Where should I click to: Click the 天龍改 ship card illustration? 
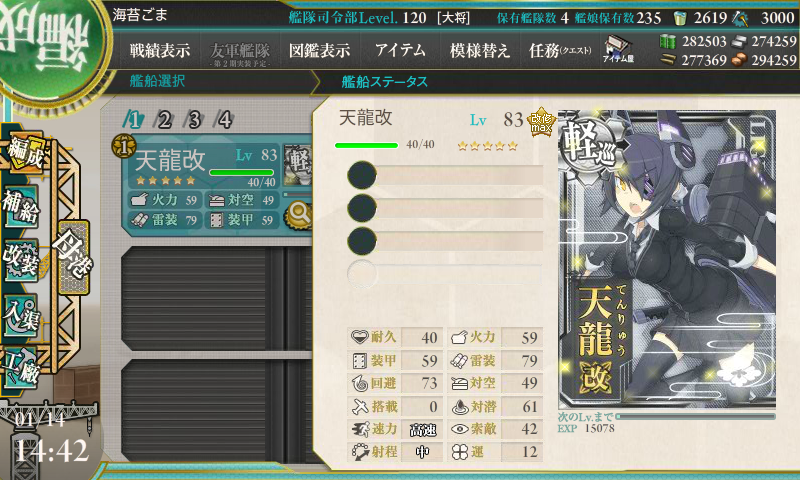(x=667, y=259)
